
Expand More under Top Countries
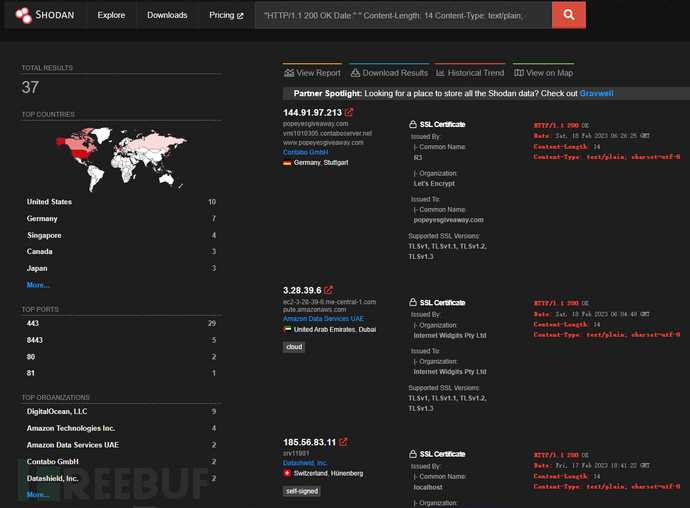click(38, 285)
